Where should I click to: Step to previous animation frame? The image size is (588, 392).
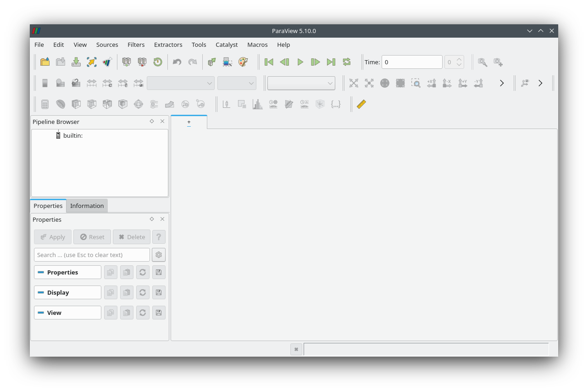(x=284, y=62)
